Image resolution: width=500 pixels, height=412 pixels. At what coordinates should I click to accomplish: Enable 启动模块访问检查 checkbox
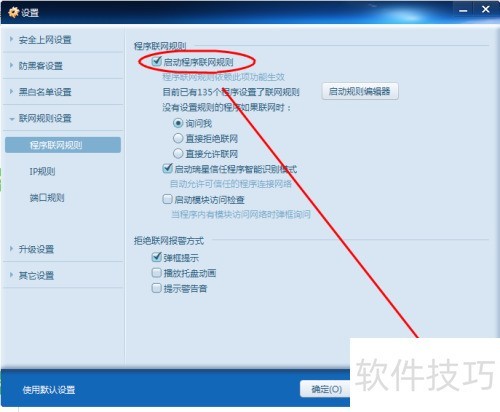coord(167,199)
